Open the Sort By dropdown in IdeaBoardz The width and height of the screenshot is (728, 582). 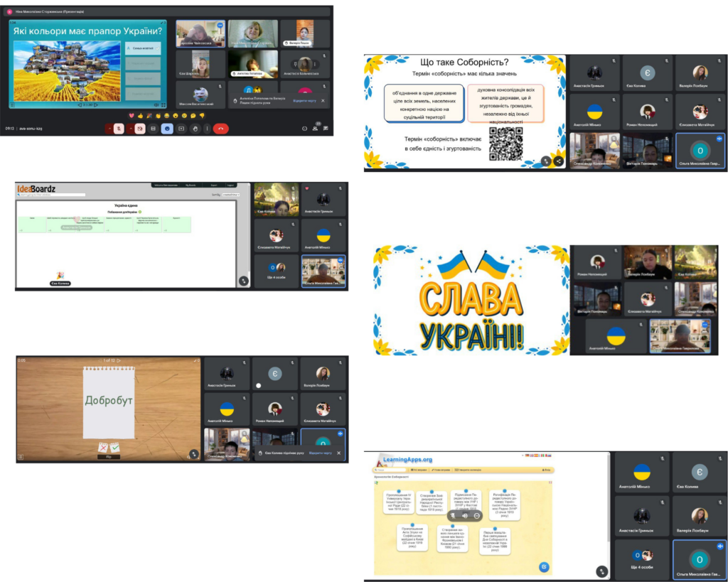click(x=231, y=195)
